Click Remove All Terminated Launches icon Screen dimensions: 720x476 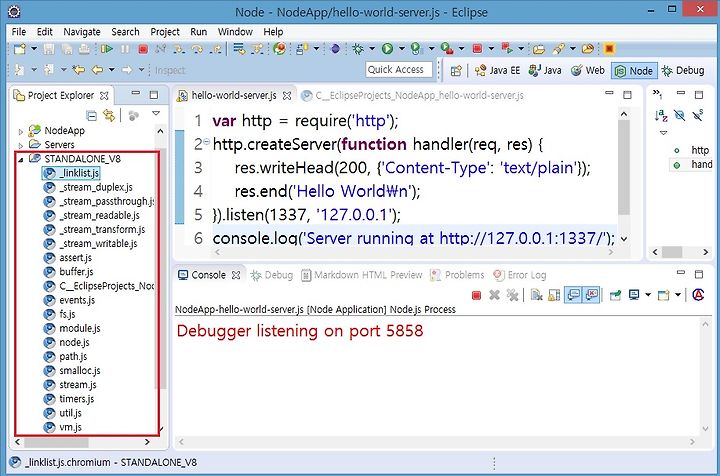coord(512,295)
